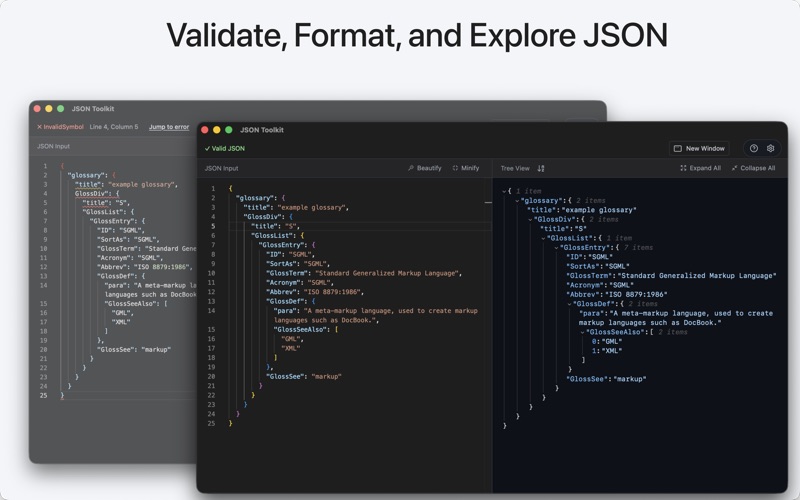Click line number 1 in front editor gutter

pos(213,189)
